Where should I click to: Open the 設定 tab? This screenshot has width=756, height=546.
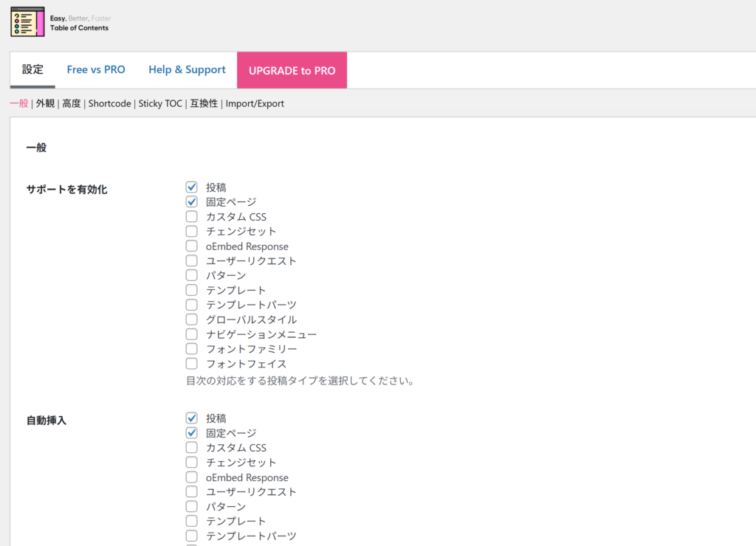click(32, 70)
